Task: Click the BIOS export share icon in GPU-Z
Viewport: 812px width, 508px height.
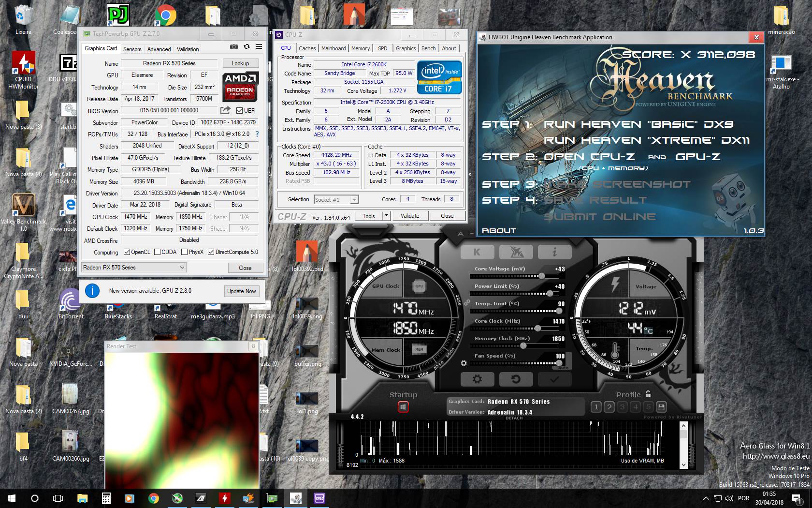Action: (225, 110)
